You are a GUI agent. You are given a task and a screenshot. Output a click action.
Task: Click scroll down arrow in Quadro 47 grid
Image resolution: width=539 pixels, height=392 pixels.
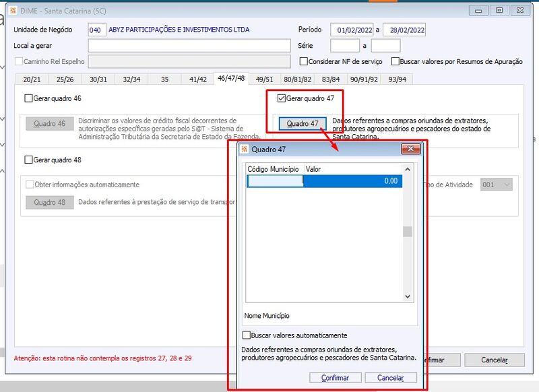(x=408, y=296)
